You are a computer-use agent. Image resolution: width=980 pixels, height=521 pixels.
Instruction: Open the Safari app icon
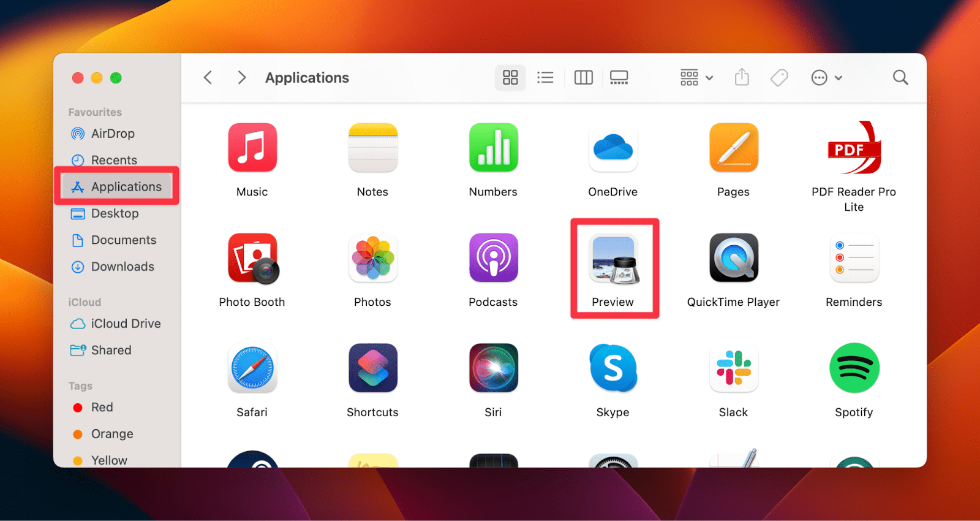[252, 368]
